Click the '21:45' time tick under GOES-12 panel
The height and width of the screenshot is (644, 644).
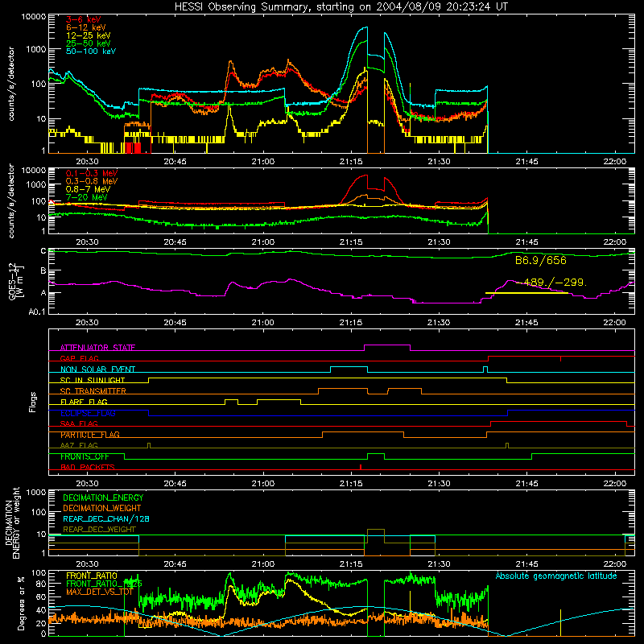click(527, 323)
